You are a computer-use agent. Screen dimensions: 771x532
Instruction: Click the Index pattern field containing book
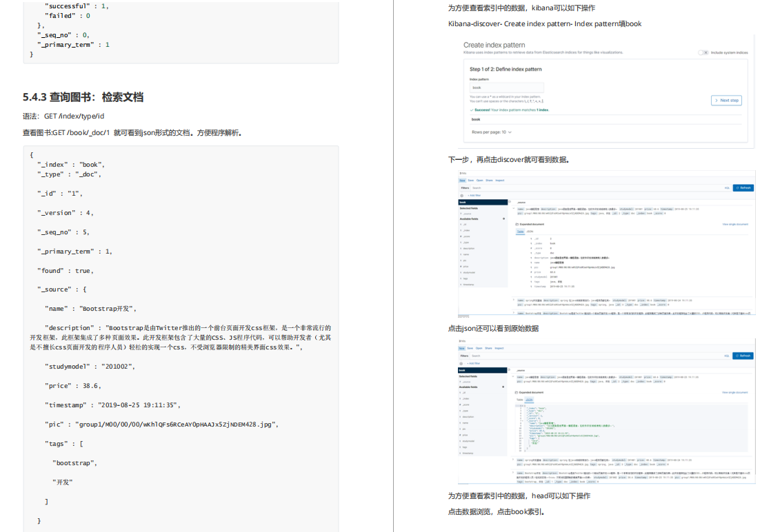506,88
